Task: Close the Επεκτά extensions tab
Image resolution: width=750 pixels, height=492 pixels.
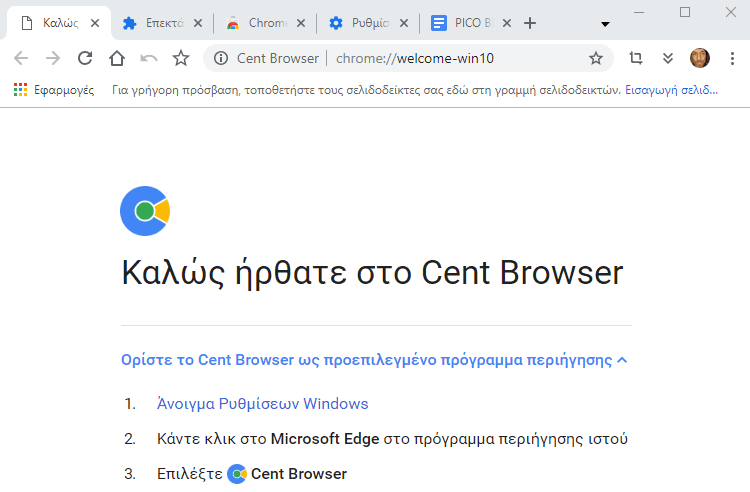Action: click(x=198, y=23)
